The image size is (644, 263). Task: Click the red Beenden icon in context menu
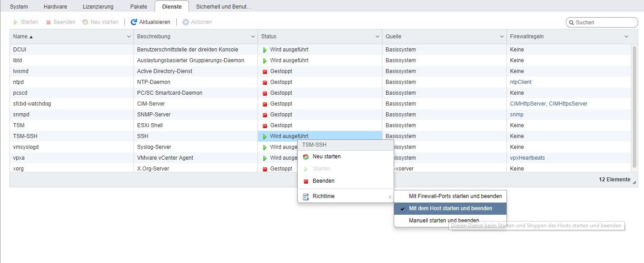tap(306, 181)
